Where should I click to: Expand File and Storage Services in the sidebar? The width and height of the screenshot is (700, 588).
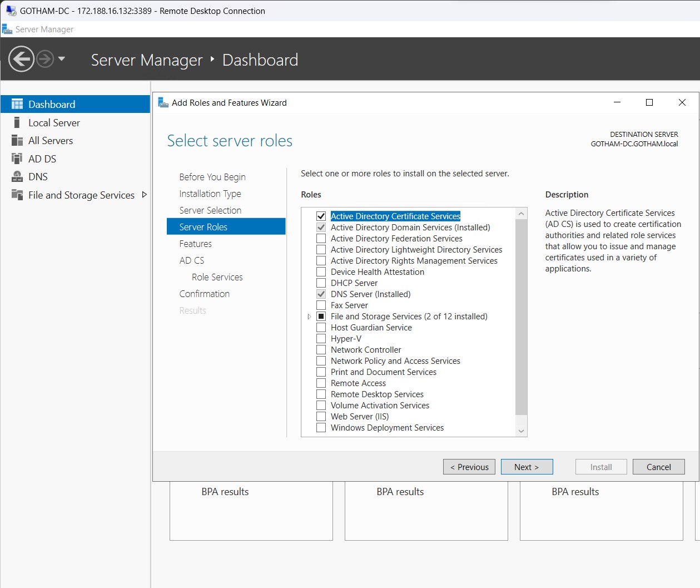(143, 195)
